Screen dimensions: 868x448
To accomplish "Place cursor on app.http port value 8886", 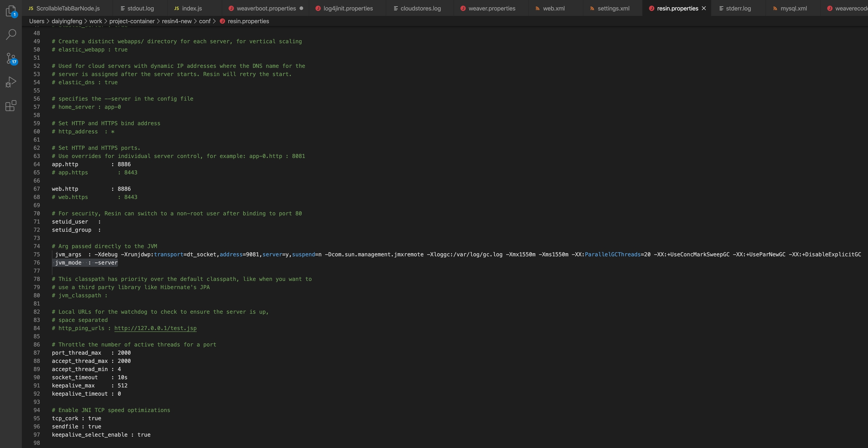I will (124, 164).
